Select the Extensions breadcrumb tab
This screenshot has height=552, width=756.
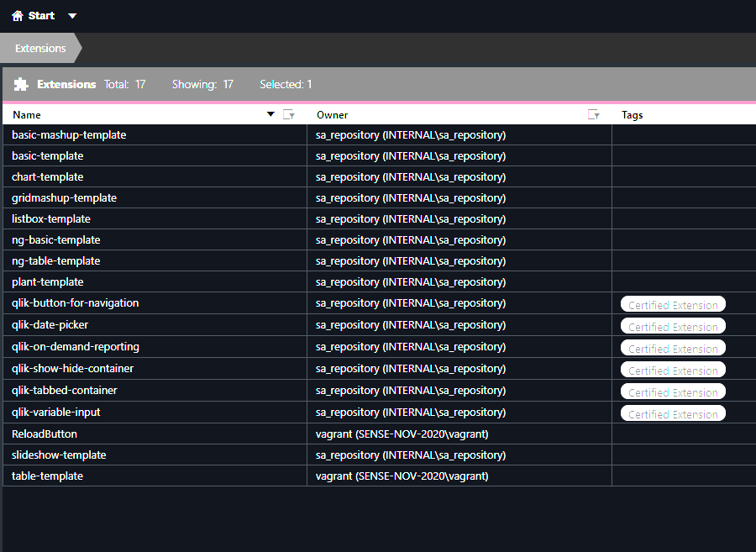(x=40, y=48)
